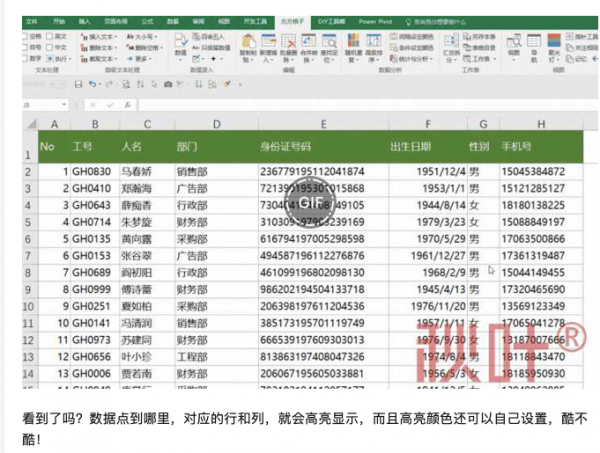Image resolution: width=600 pixels, height=453 pixels.
Task: Open the 更多 dropdown
Action: [139, 59]
